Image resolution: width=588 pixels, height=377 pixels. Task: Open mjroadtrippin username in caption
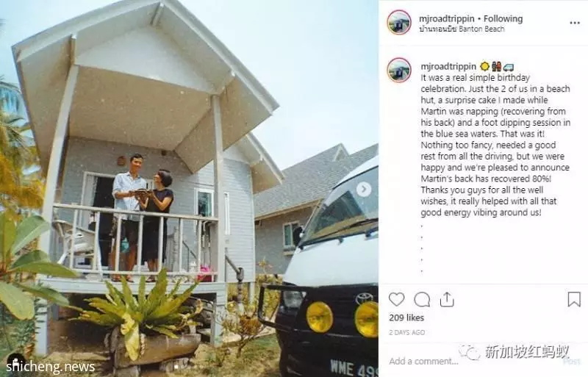click(448, 66)
